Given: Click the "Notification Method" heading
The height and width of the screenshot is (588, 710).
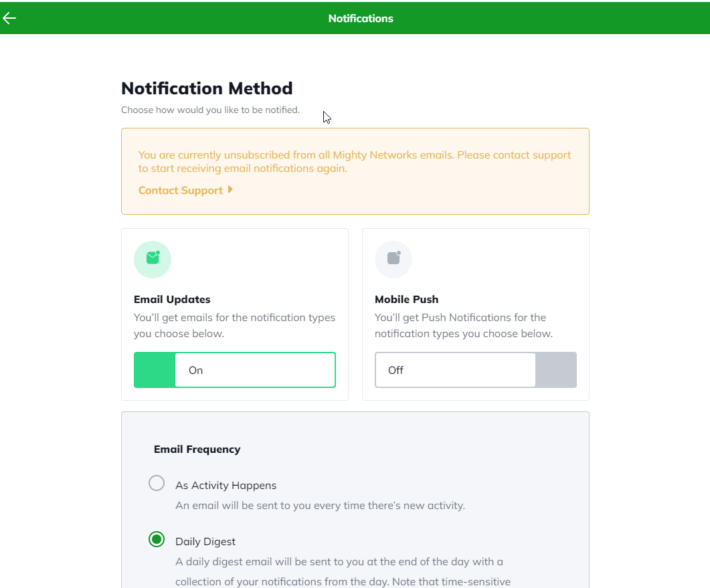Looking at the screenshot, I should pyautogui.click(x=207, y=88).
